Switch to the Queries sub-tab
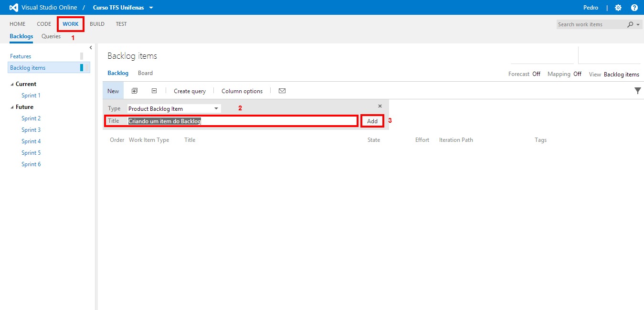Screen dimensions: 644x310 tap(51, 36)
